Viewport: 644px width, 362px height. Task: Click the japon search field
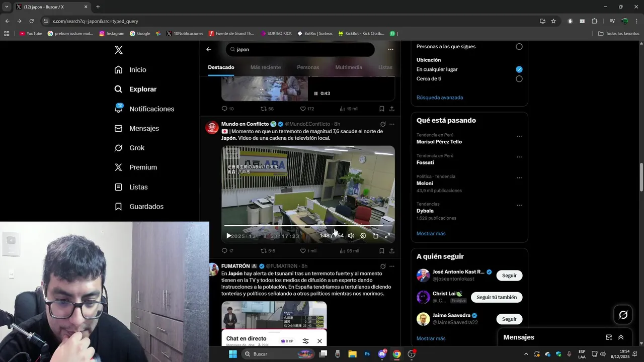tap(300, 49)
